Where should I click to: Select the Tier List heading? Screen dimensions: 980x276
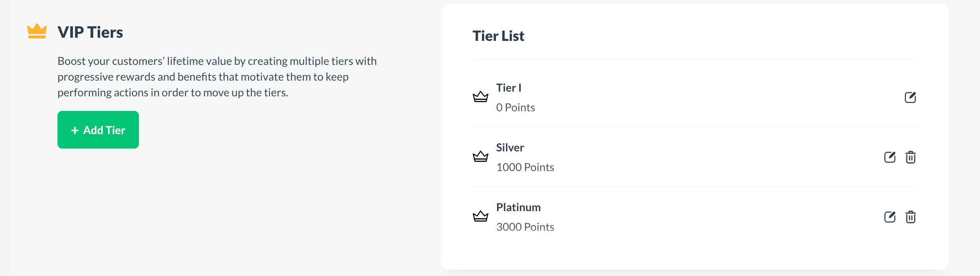coord(498,36)
